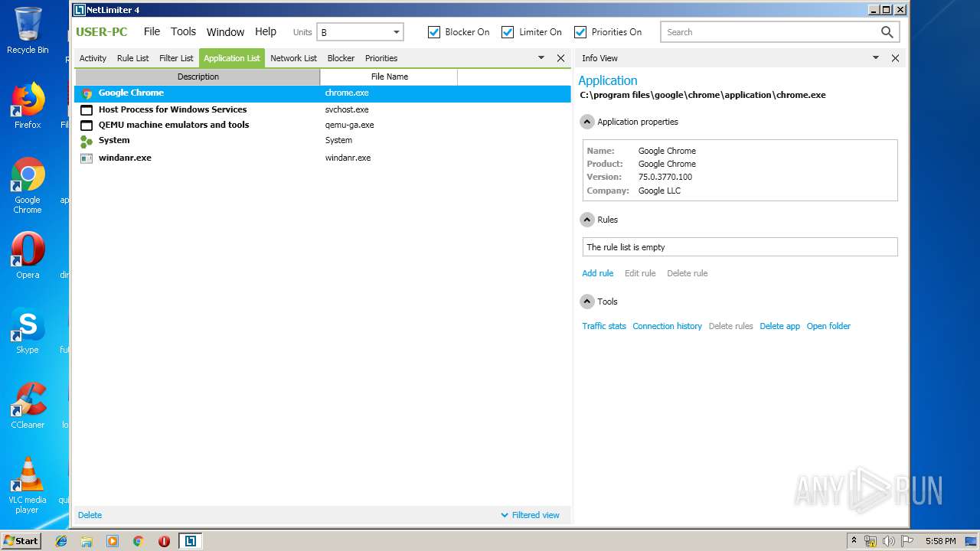Open the Firefox desktop shortcut
The height and width of the screenshot is (551, 980).
pos(28,106)
